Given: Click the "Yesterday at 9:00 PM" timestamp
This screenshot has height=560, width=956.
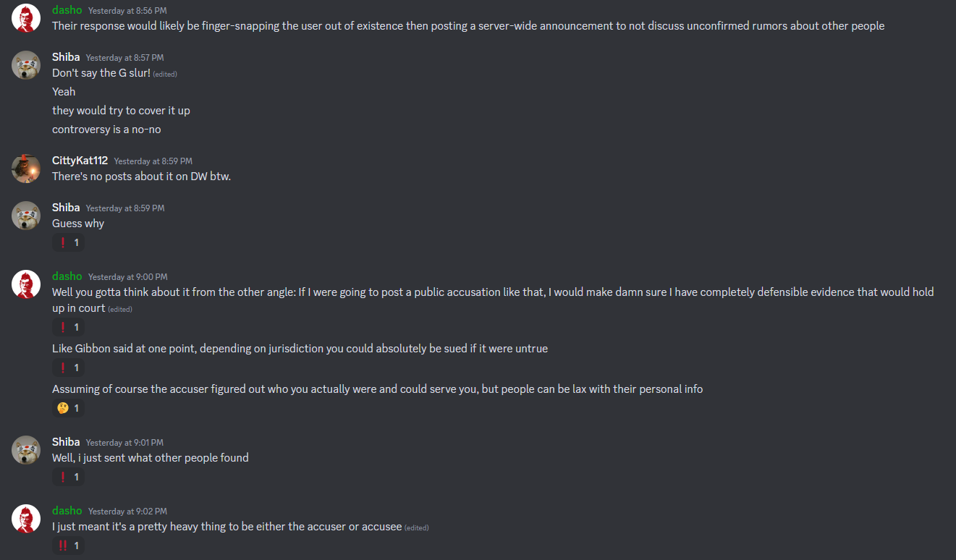Looking at the screenshot, I should click(127, 277).
